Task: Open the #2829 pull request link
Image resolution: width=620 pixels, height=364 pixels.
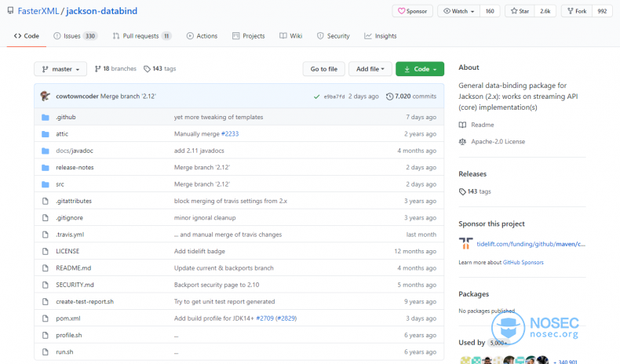Action: (286, 318)
